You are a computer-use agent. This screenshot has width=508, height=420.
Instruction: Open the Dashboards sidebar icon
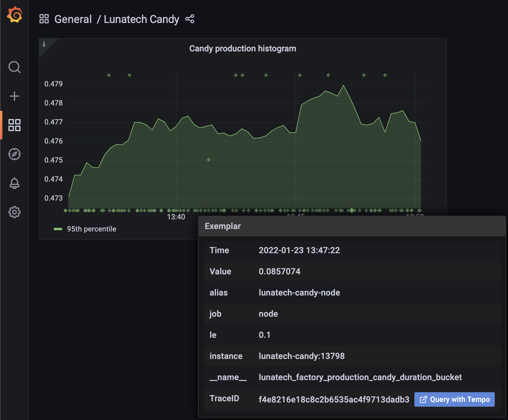14,125
